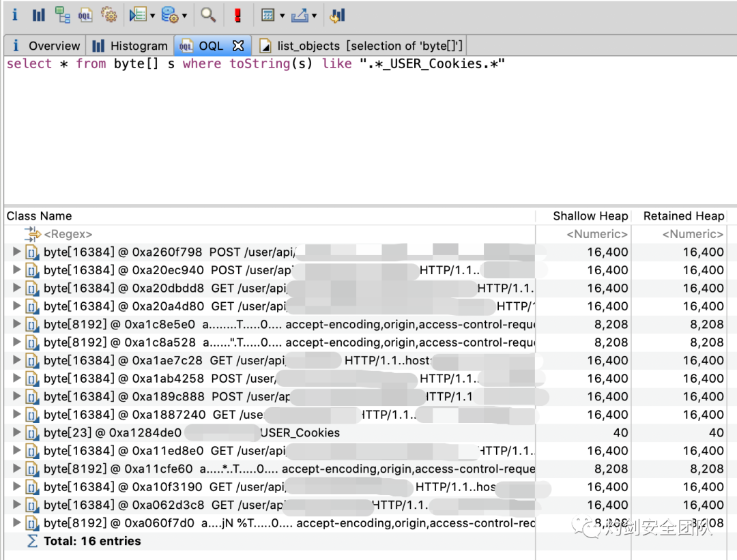Open calculate retained size dropdown arrow
Viewport: 737px width, 560px height.
(x=282, y=16)
